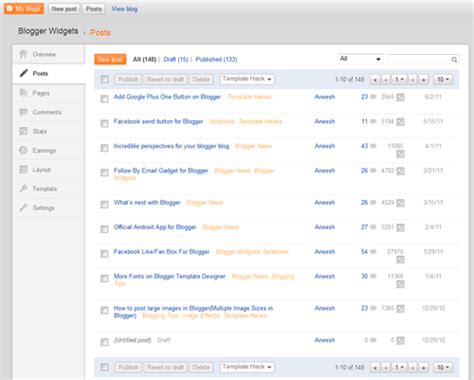Click stats icon for What's next with Blogger post

pos(400,203)
